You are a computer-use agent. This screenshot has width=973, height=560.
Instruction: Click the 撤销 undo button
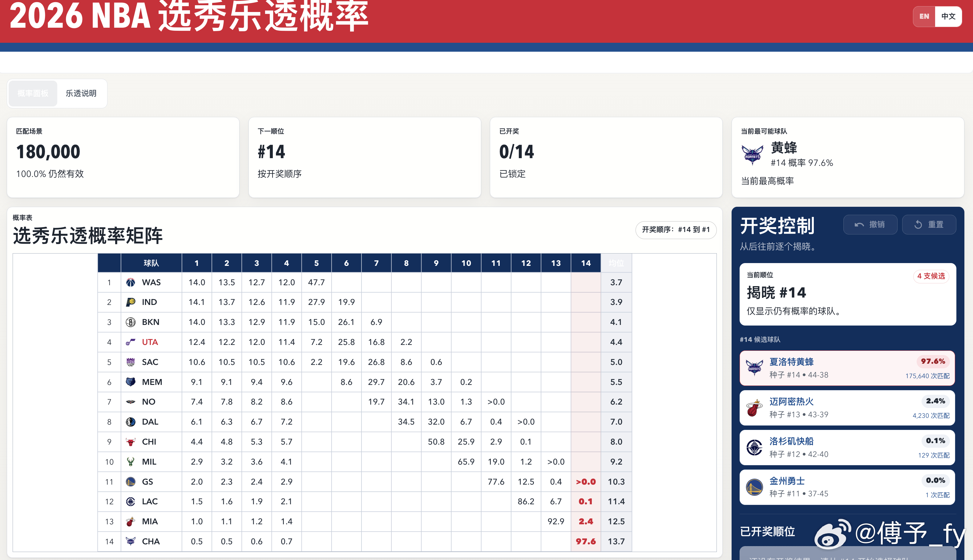click(870, 224)
